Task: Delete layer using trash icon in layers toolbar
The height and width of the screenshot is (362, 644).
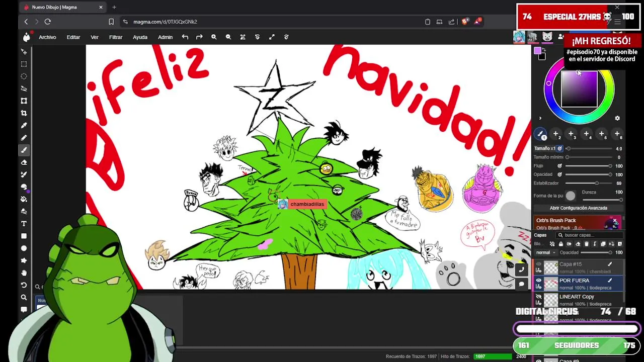Action: click(586, 244)
